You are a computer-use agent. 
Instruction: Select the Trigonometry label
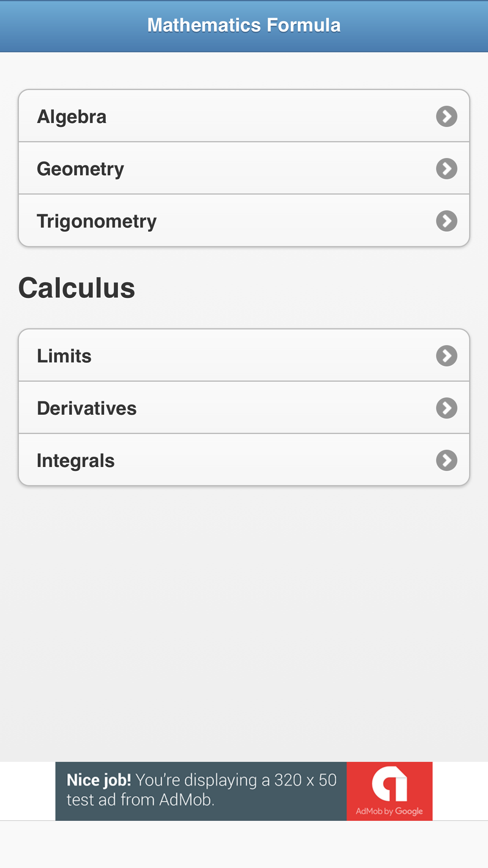click(97, 221)
